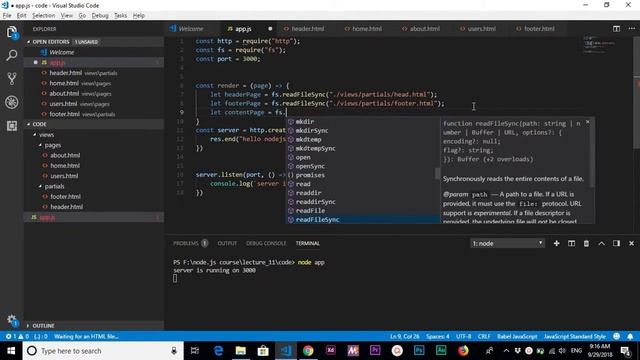Viewport: 640px width, 360px height.
Task: Open about.html in pages folder tree
Action: 65,156
